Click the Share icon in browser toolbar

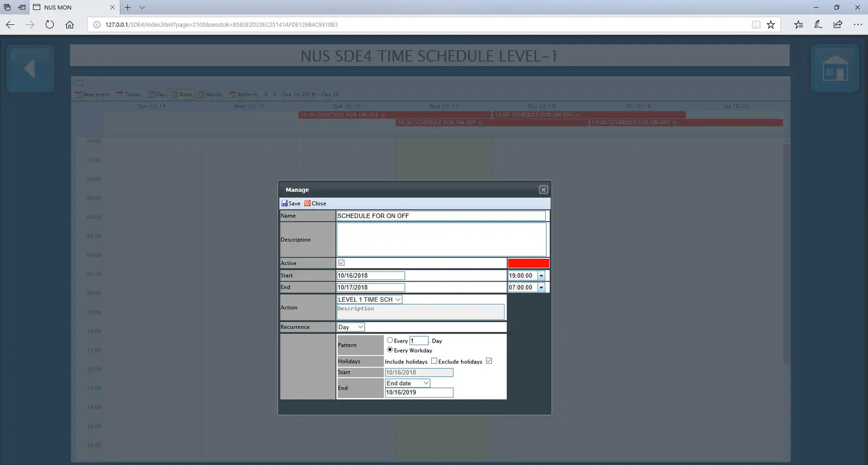[x=838, y=24]
